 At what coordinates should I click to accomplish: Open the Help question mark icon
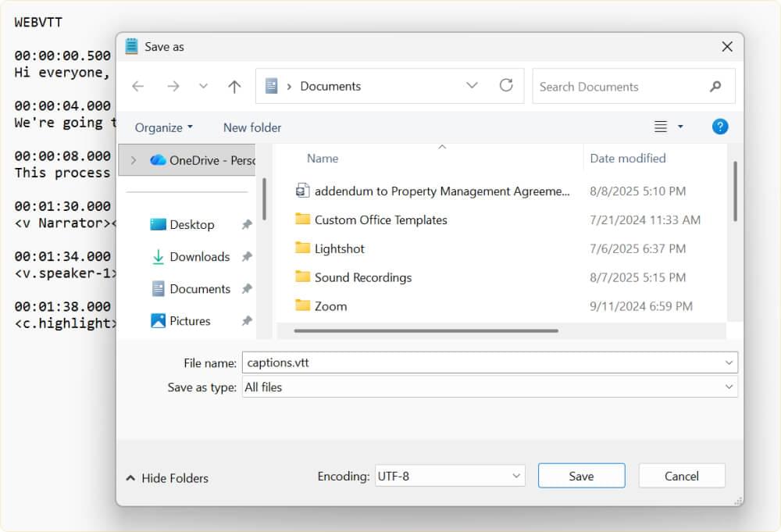click(x=720, y=126)
